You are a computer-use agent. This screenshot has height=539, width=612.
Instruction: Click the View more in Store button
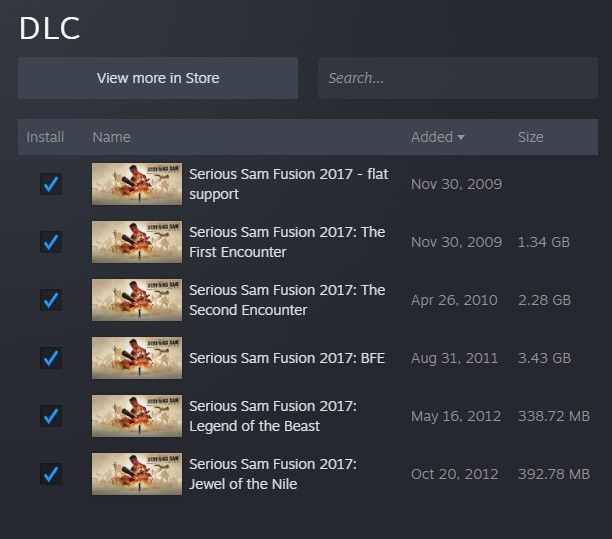click(158, 78)
